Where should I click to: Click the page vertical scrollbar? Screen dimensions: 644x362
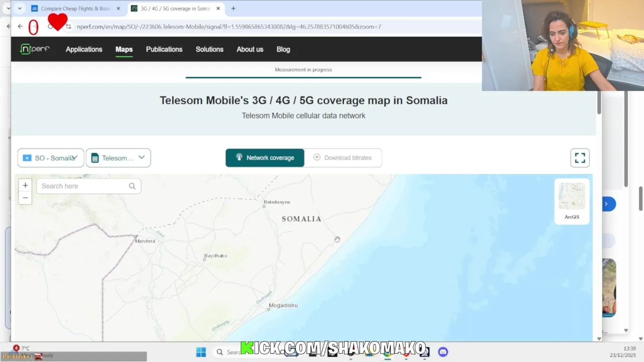(599, 103)
